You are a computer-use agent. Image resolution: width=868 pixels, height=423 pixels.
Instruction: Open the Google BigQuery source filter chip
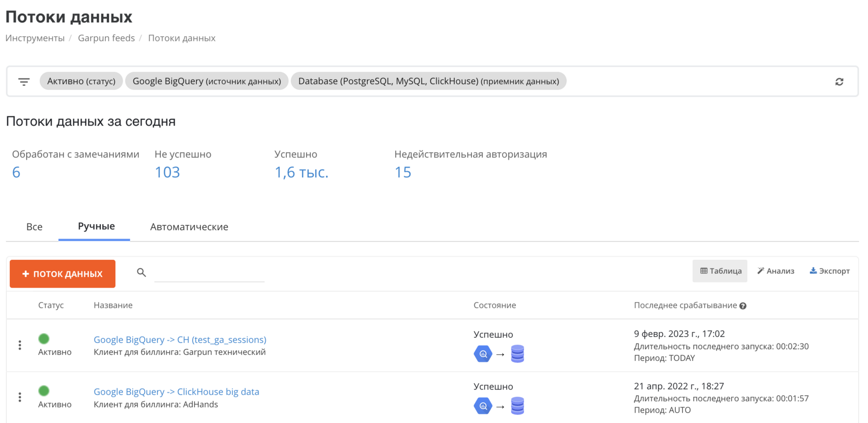207,81
